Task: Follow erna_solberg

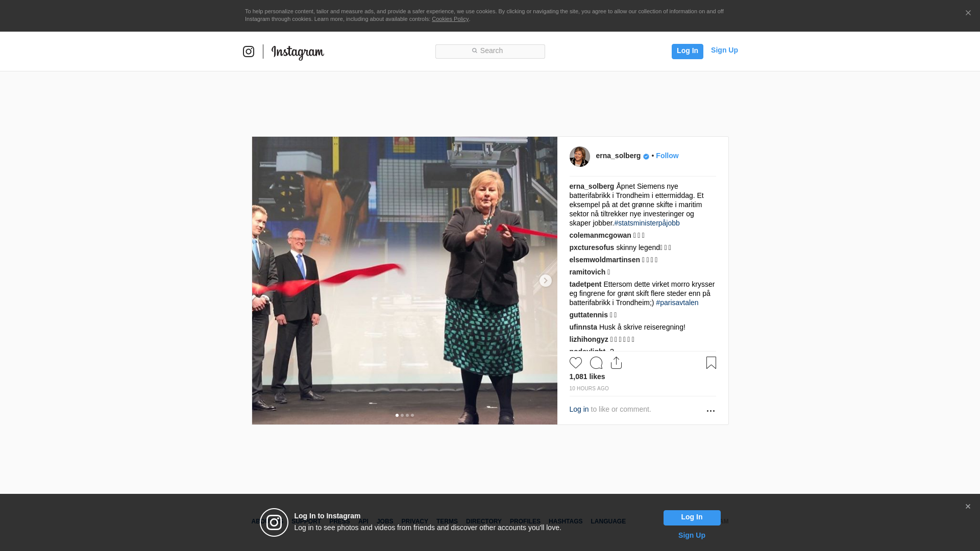Action: (667, 156)
